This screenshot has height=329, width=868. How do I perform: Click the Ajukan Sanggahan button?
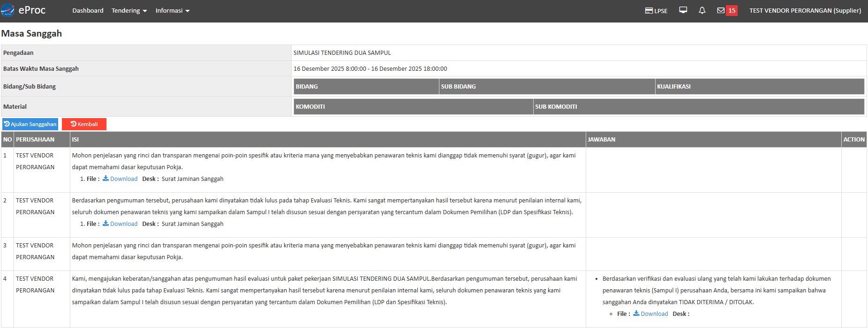[30, 124]
